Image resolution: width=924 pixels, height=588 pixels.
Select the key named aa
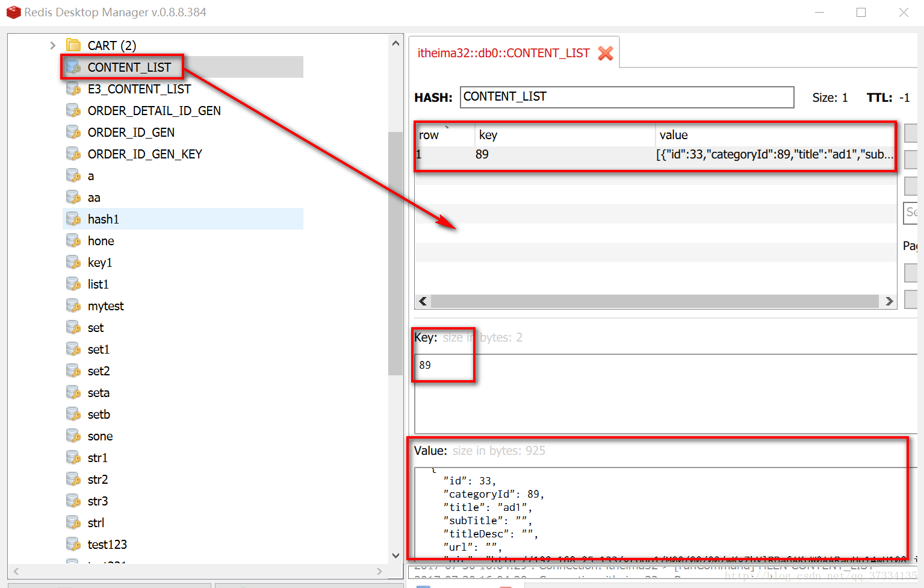coord(94,198)
